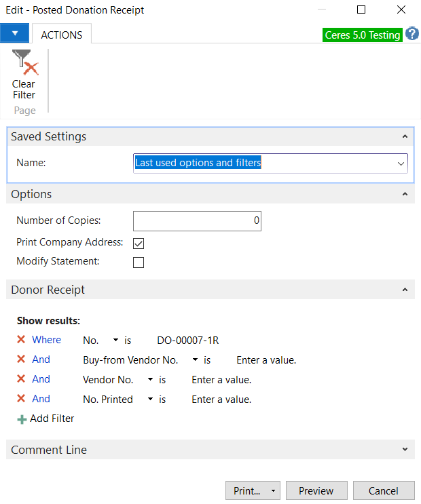421x504 pixels.
Task: Click the Where filter link
Action: click(46, 340)
